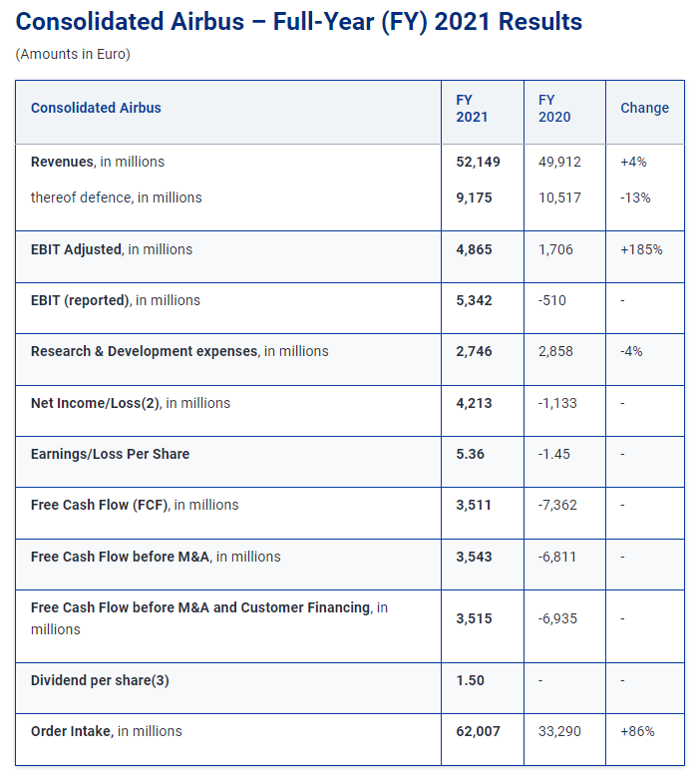Select the thereof defence row label
Image resolution: width=700 pixels, height=776 pixels.
116,197
